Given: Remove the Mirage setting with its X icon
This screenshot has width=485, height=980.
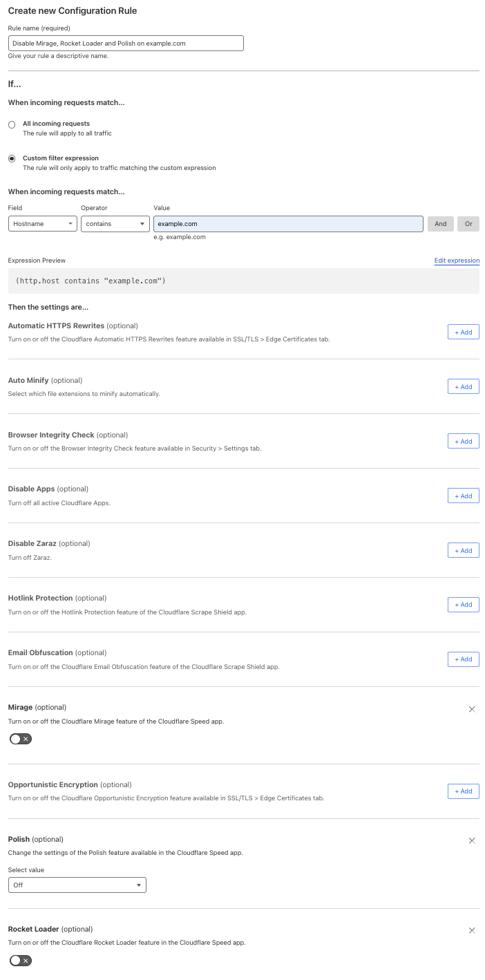Looking at the screenshot, I should (472, 709).
